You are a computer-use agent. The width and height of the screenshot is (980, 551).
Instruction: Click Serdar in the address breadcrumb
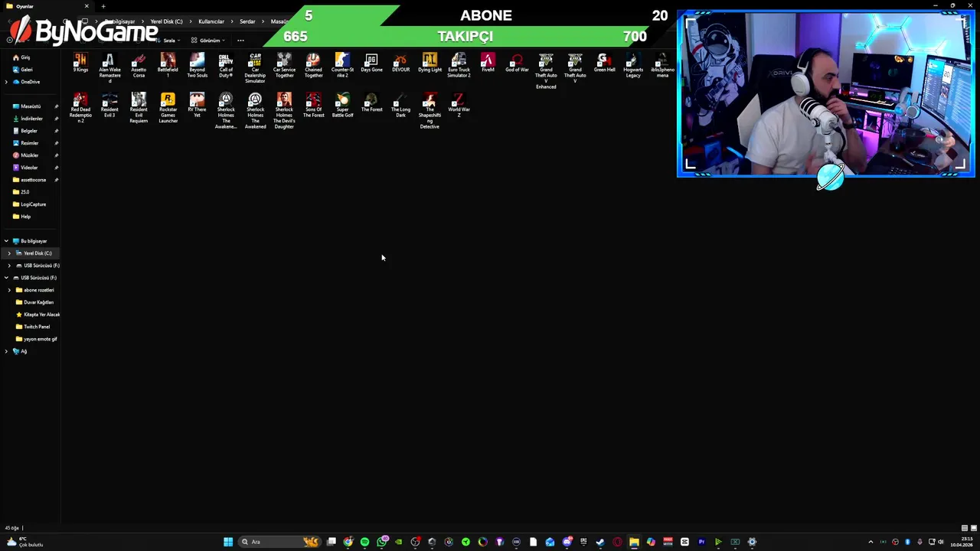coord(247,21)
